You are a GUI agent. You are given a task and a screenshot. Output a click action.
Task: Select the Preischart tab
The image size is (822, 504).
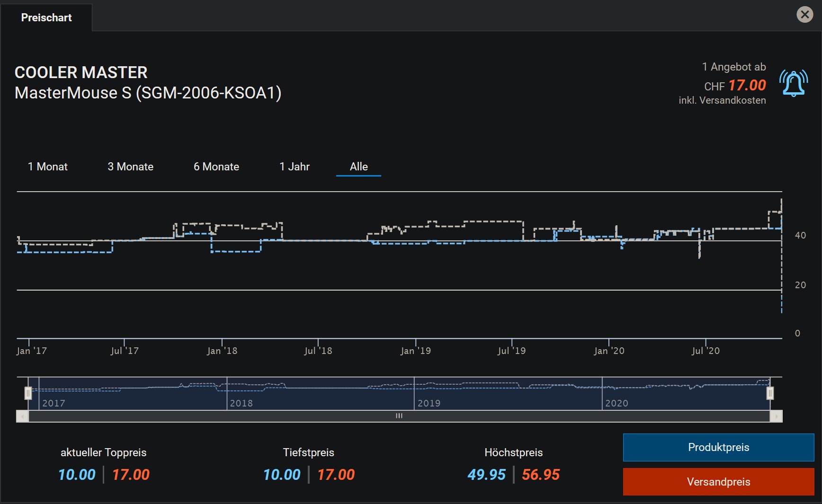click(46, 18)
